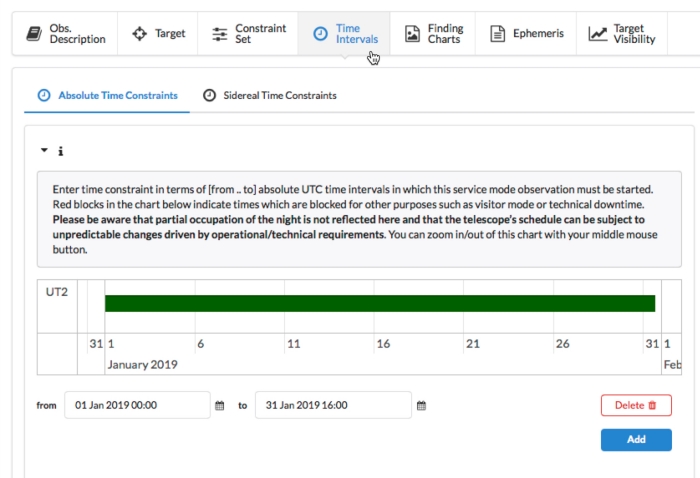This screenshot has height=478, width=700.
Task: Open calendar picker for the from date
Action: pos(220,405)
